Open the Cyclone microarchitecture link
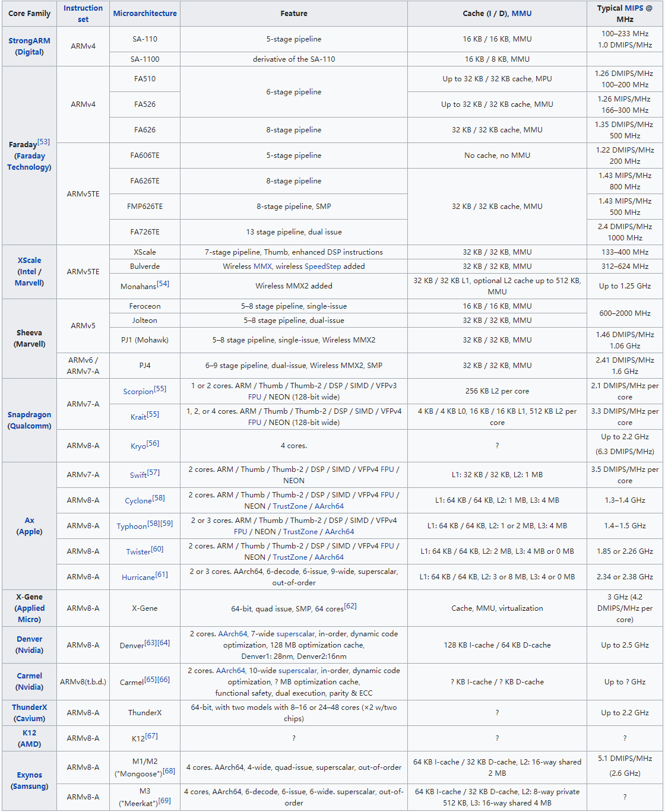665x812 pixels. click(x=138, y=500)
